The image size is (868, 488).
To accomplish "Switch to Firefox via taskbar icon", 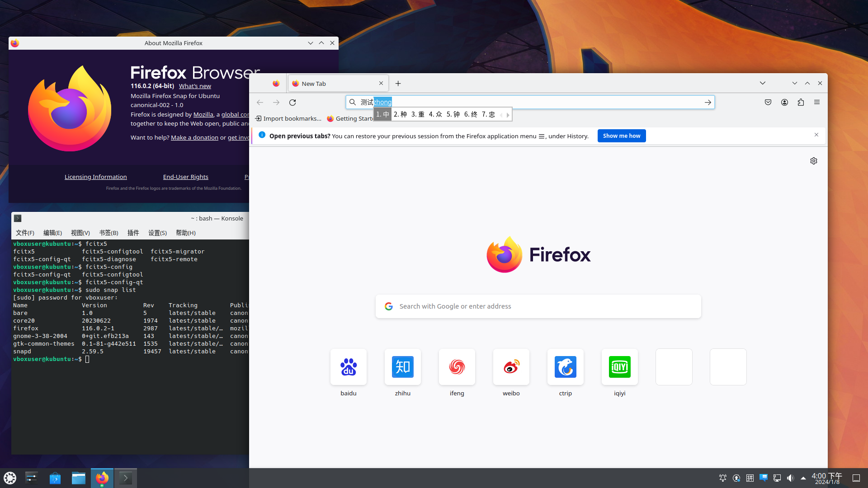I will [102, 478].
